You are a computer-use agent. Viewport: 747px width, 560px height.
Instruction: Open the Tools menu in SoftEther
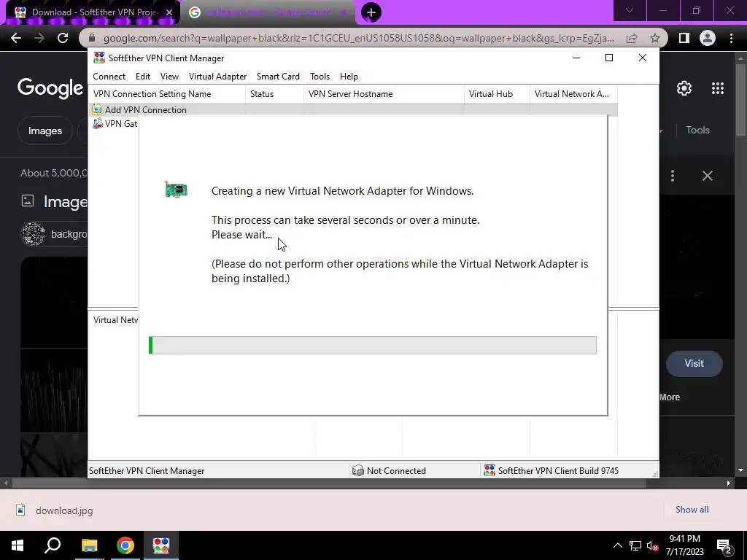pyautogui.click(x=320, y=76)
